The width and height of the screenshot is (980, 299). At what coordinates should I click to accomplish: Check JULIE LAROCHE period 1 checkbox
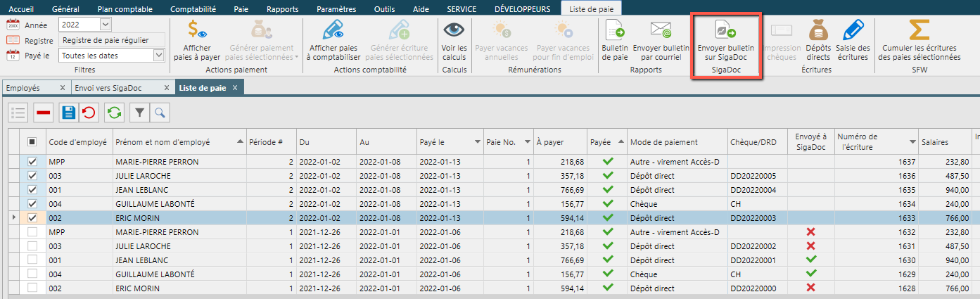point(32,246)
